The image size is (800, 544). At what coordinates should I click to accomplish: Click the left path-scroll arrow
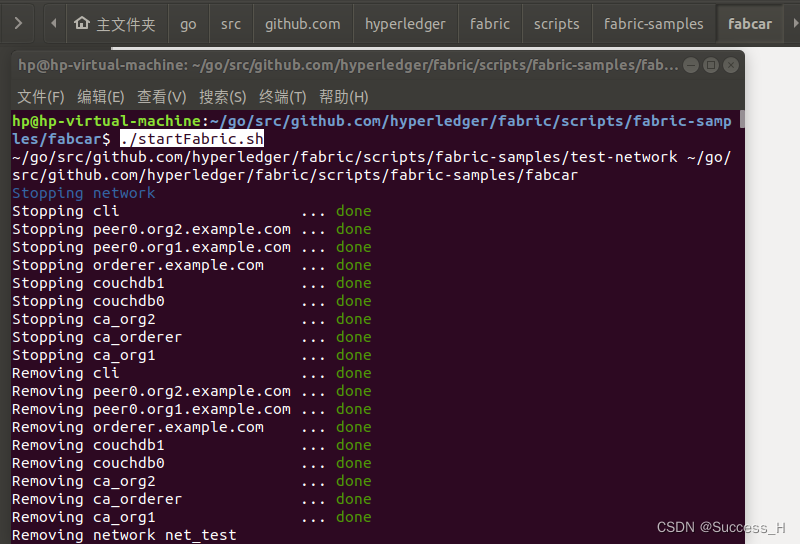(54, 23)
